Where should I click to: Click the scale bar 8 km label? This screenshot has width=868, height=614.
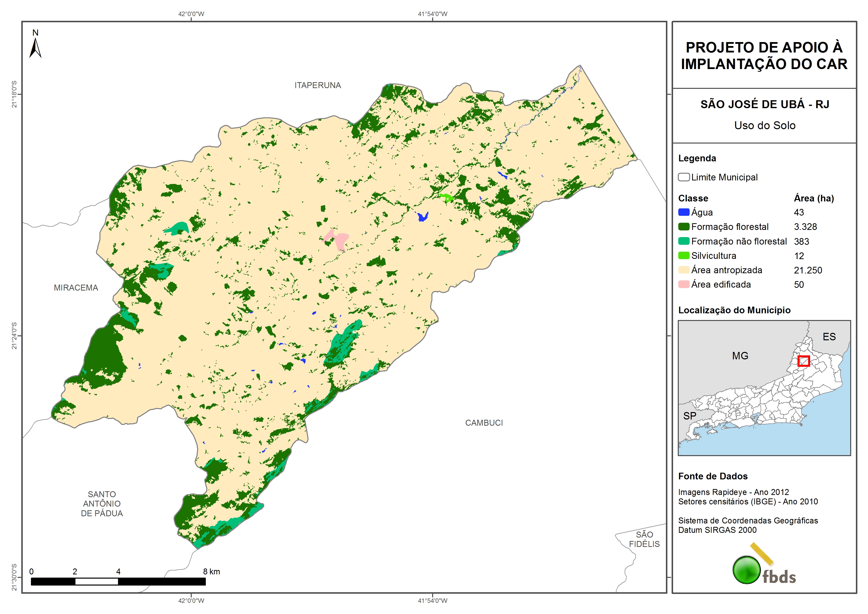click(211, 571)
